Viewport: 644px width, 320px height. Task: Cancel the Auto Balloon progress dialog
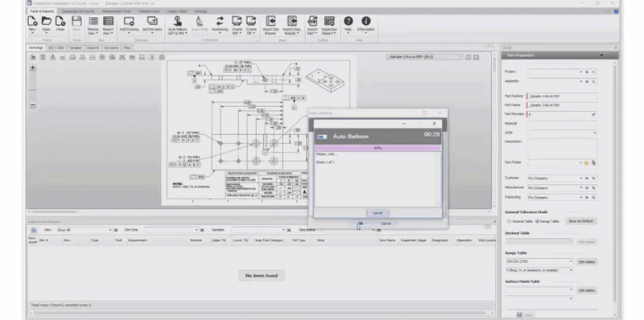pyautogui.click(x=378, y=213)
